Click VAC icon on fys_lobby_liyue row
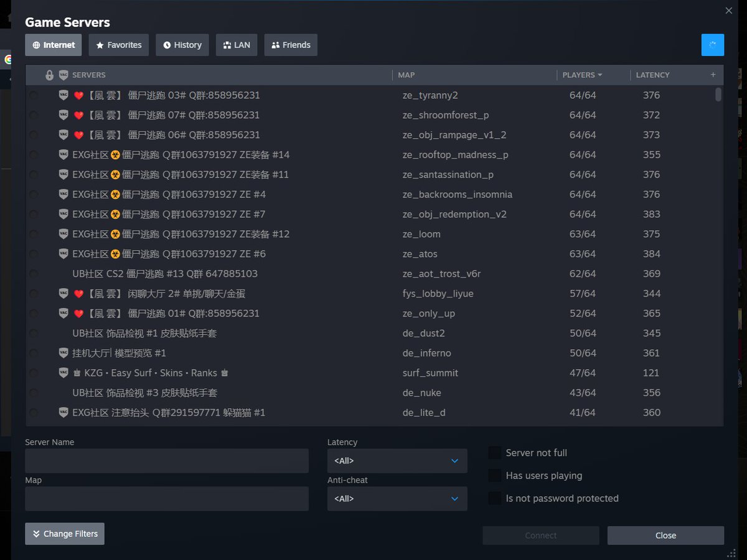 pos(63,294)
